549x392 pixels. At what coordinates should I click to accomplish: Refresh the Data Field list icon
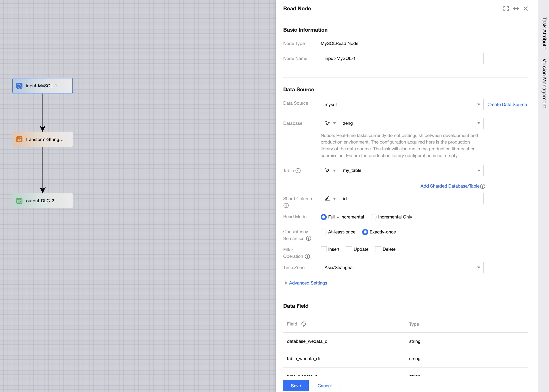pyautogui.click(x=304, y=324)
